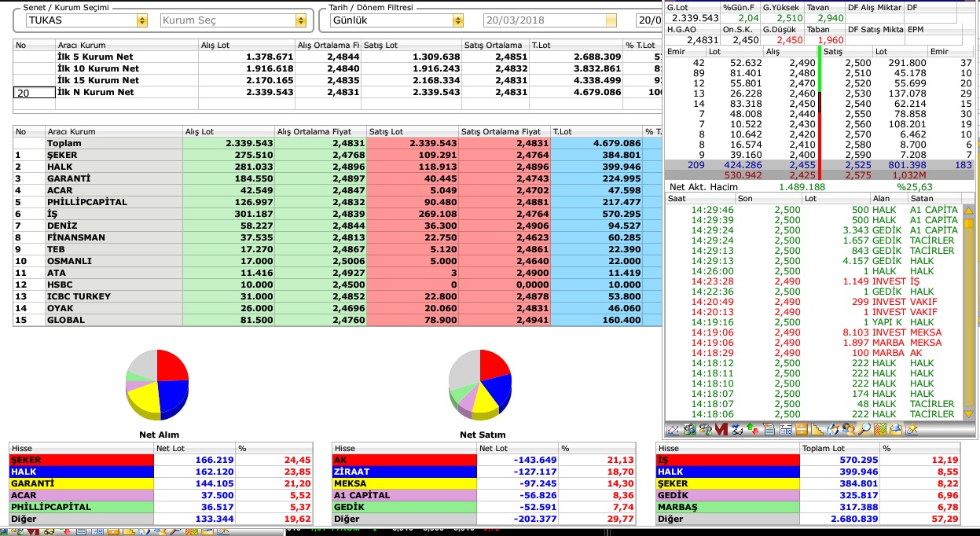Select the OSMANLI row in broker table
Viewport: 980px width, 536px height.
click(x=338, y=261)
